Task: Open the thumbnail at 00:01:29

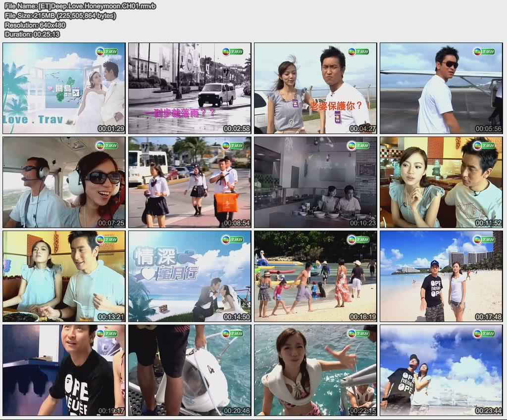Action: [x=64, y=88]
